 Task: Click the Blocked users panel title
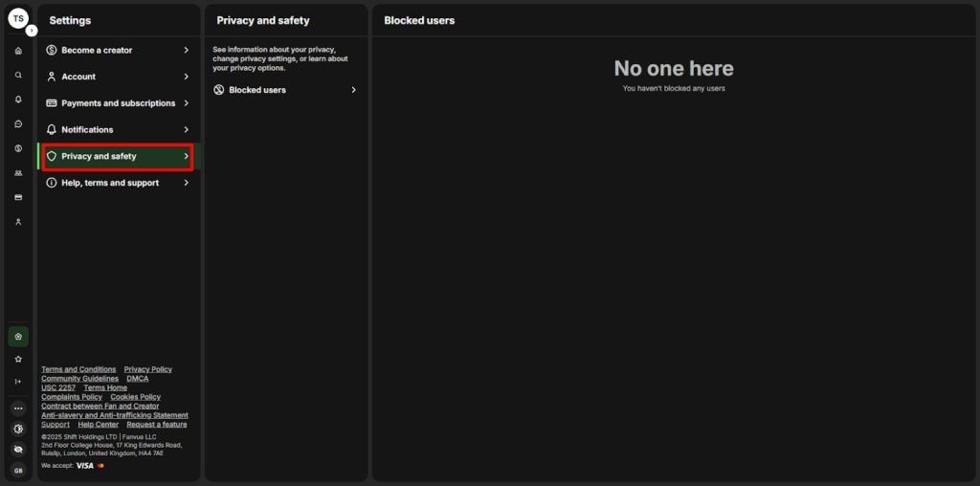(x=419, y=21)
